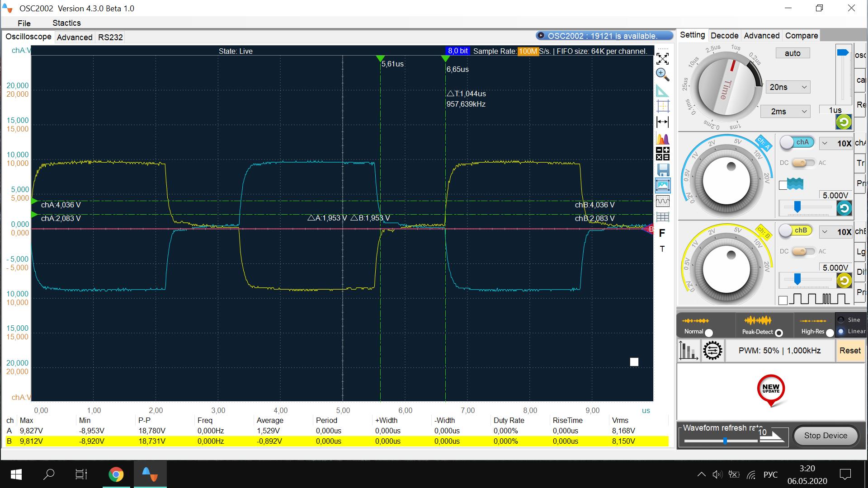Click the floppy disk save icon
The image size is (868, 488).
(663, 170)
